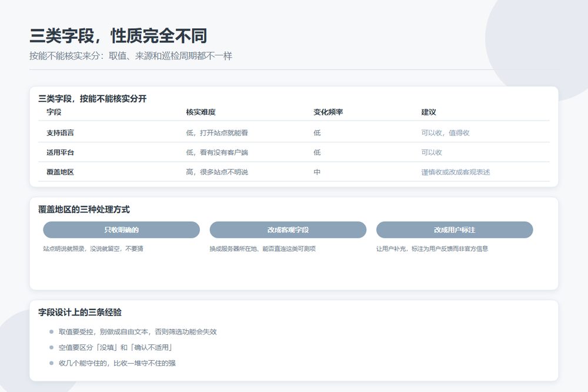Click the slide title 三类字段，性质完全不同

click(x=118, y=36)
